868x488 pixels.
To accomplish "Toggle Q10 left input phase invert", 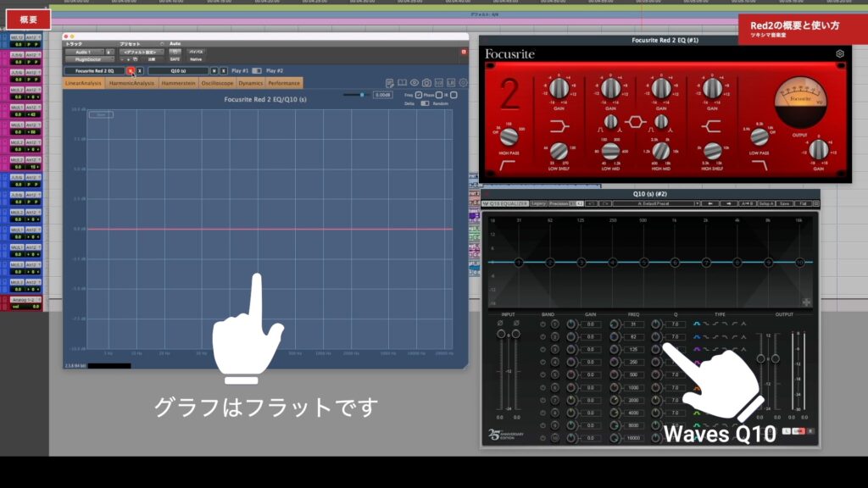I will tap(500, 323).
